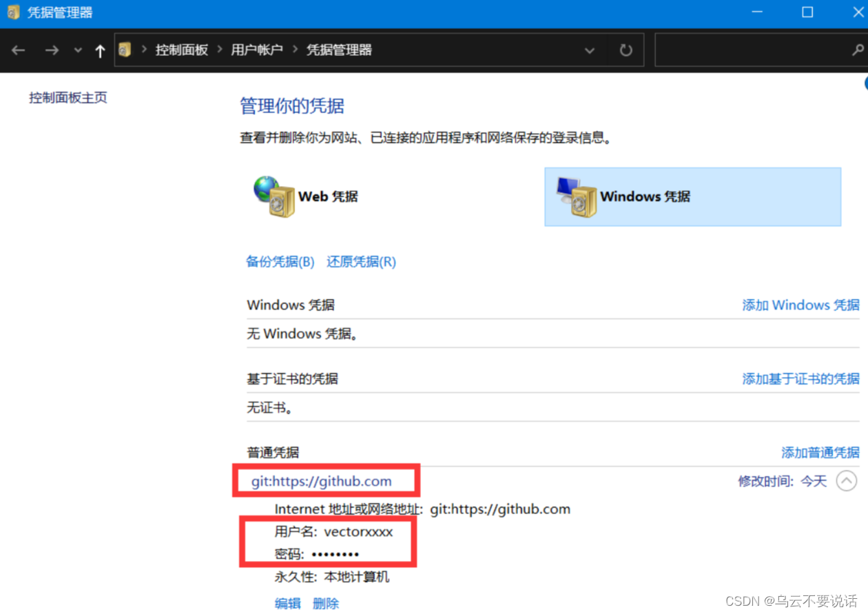Screen dimensions: 868x614
Task: Navigate to 控制面板 breadcrumb
Action: (x=182, y=50)
